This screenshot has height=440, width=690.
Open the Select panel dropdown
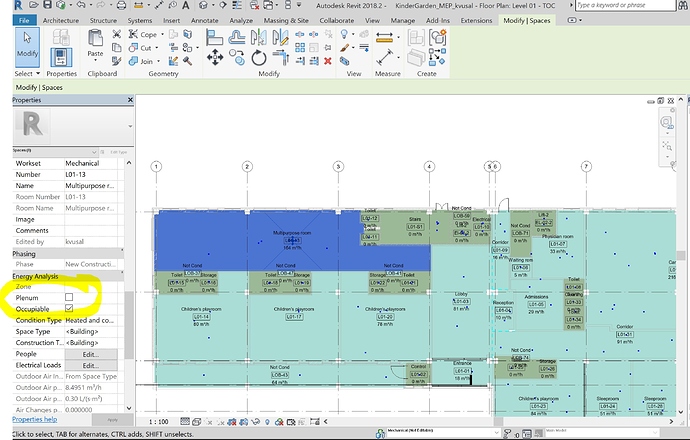coord(27,73)
